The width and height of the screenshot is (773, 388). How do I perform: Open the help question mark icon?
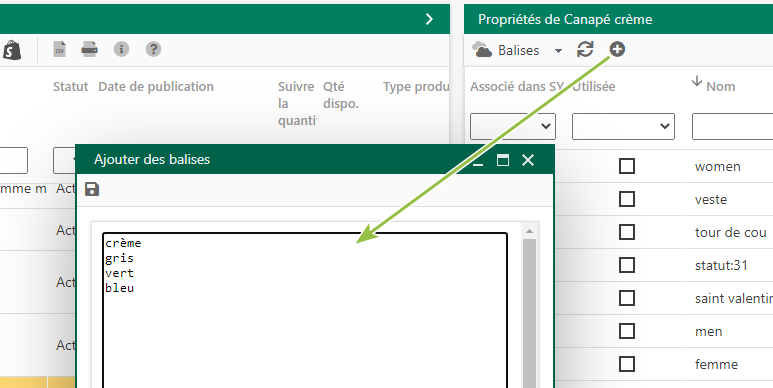point(153,49)
